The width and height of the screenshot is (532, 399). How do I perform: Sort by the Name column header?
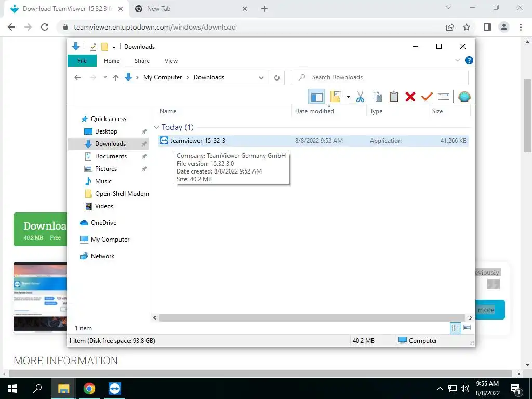tap(224, 111)
